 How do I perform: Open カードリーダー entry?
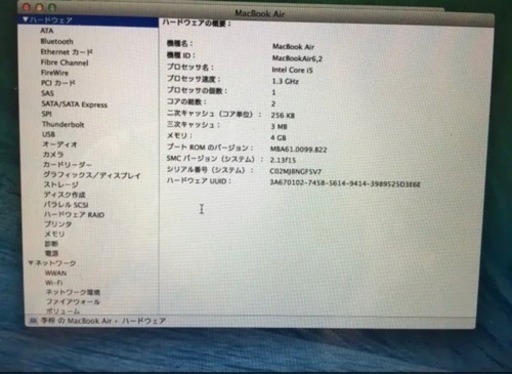click(x=67, y=165)
